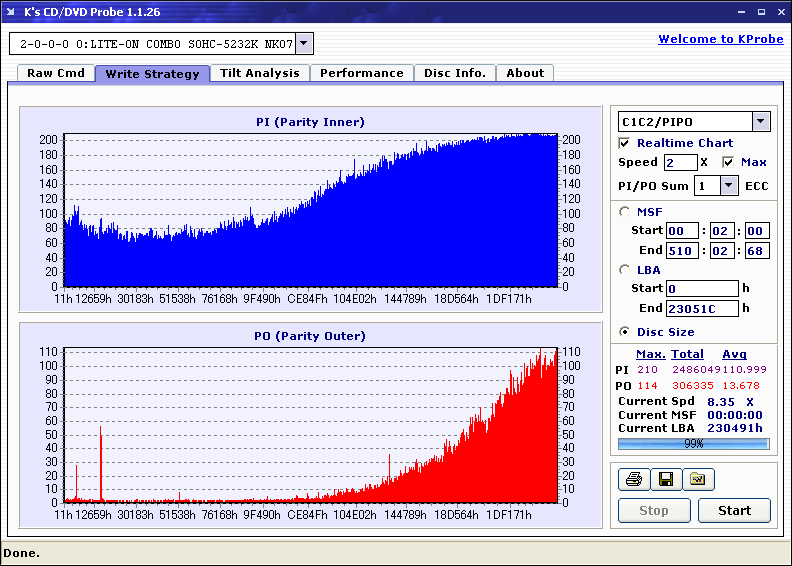This screenshot has height=566, width=792.
Task: Click the Current Spd value 8.35
Action: click(x=721, y=402)
